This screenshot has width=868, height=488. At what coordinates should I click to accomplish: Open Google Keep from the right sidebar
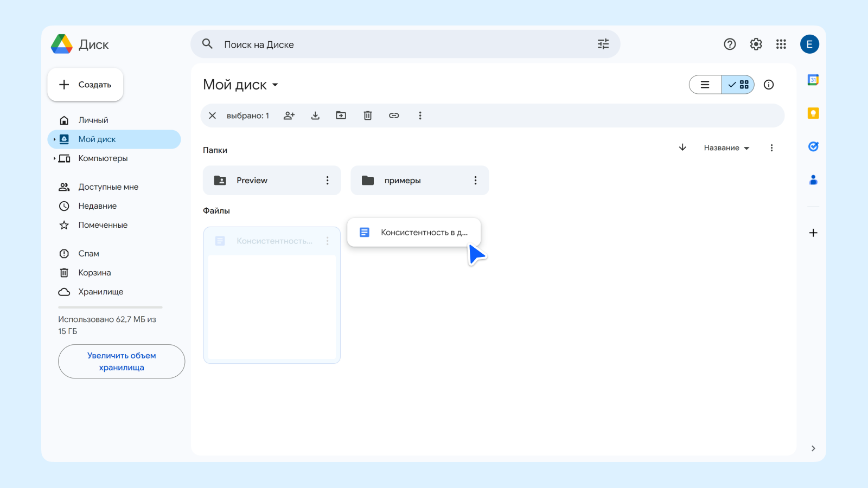(x=813, y=113)
